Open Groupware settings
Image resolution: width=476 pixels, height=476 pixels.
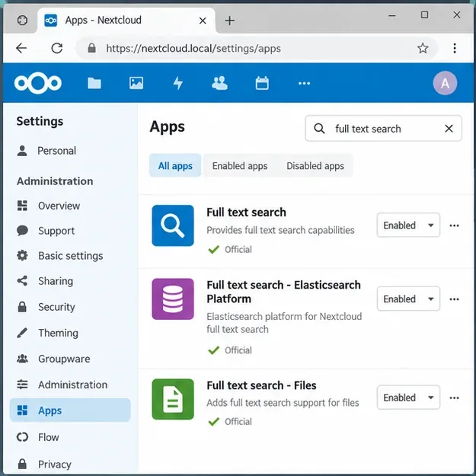(x=70, y=359)
